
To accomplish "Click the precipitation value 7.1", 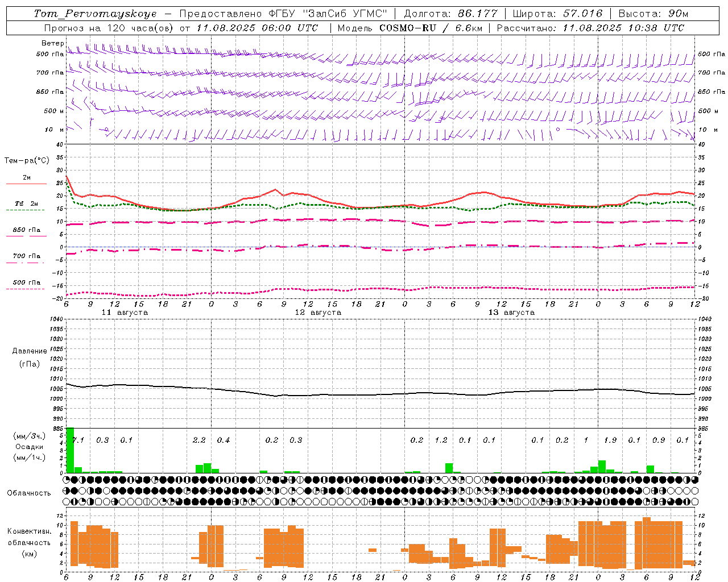I will [x=78, y=440].
